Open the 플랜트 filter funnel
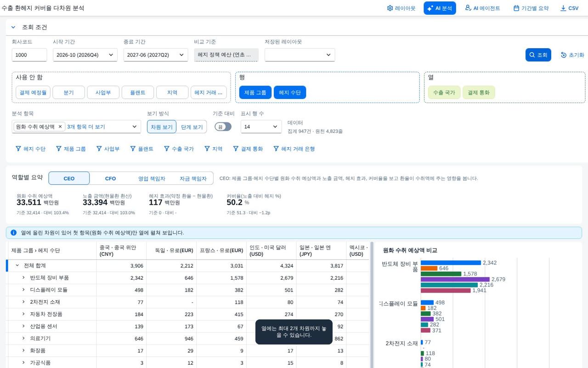Image resolution: width=588 pixels, height=368 pixels. [x=133, y=149]
